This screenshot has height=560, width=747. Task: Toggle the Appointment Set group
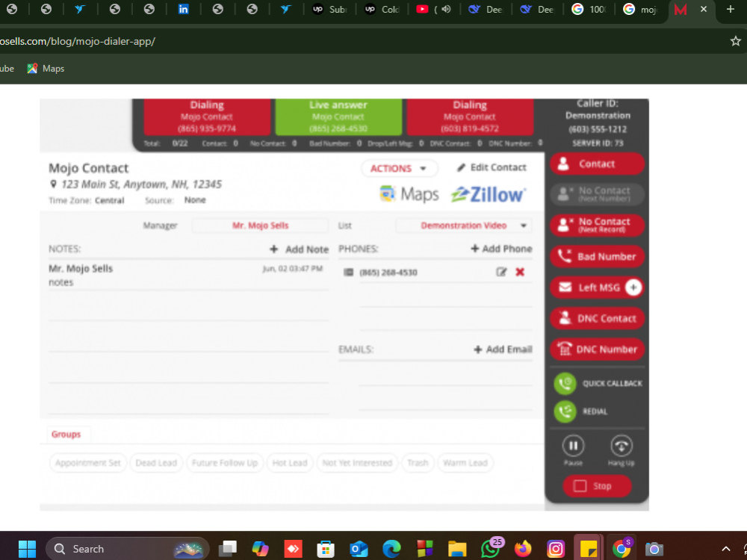point(87,463)
